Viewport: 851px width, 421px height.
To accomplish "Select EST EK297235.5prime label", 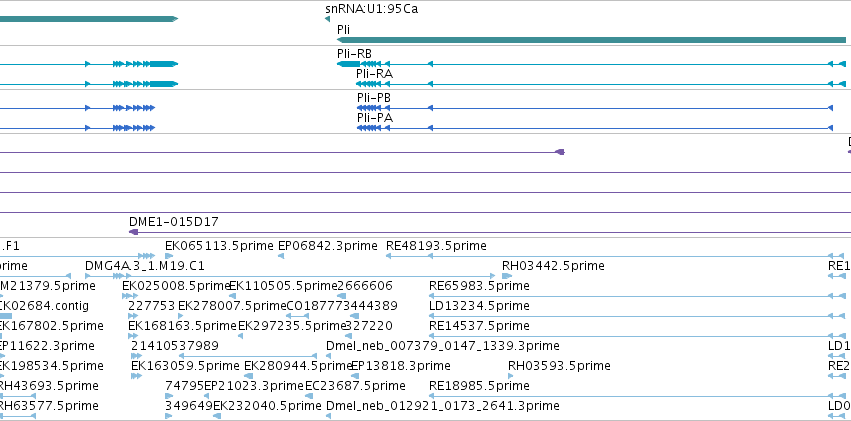I will pyautogui.click(x=293, y=326).
